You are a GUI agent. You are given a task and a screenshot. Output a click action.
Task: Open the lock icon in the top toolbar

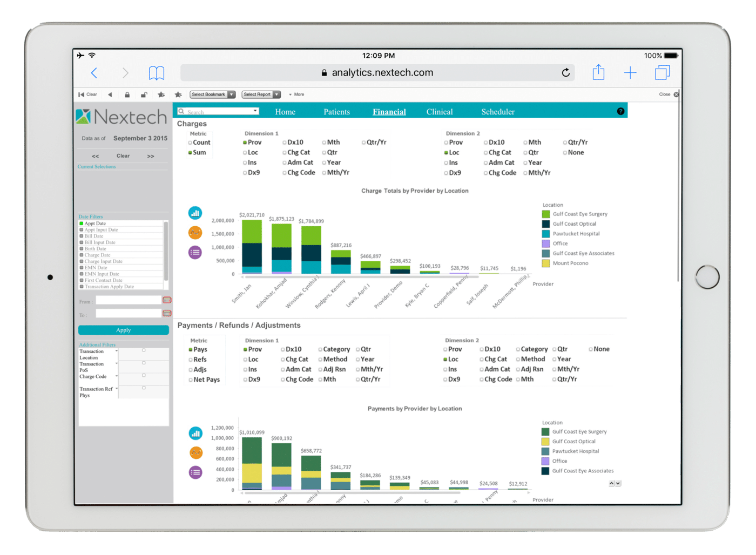tap(127, 94)
